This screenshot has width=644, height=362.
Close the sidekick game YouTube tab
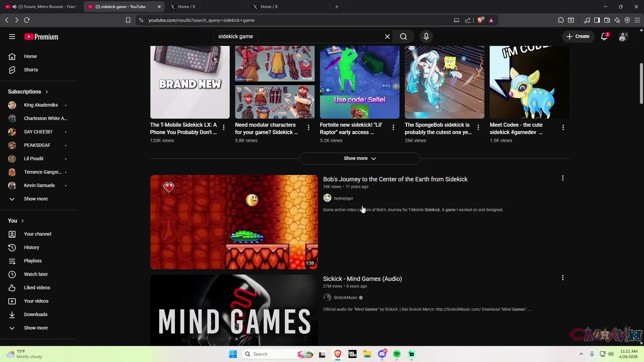(x=159, y=7)
